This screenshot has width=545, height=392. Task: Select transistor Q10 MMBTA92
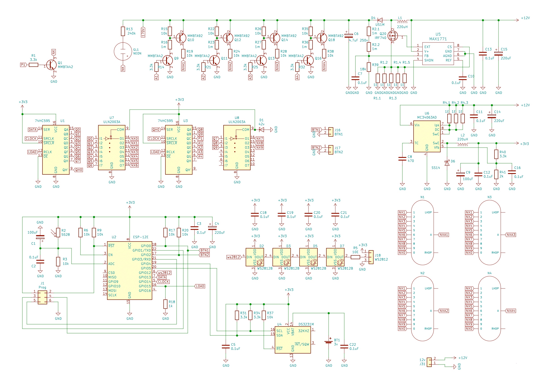pyautogui.click(x=181, y=38)
